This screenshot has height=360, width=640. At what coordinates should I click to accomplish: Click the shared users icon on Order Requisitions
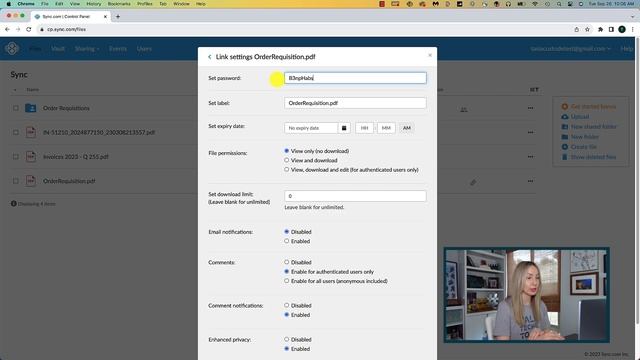[x=464, y=109]
